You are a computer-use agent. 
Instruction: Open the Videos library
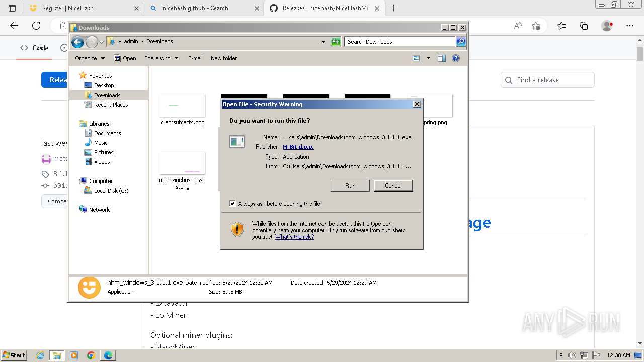pos(102,162)
